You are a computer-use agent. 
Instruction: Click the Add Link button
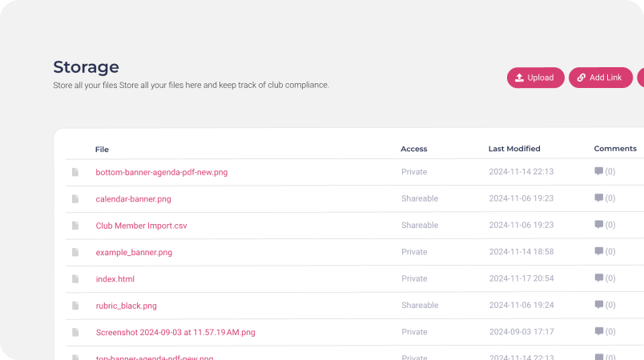coord(601,78)
